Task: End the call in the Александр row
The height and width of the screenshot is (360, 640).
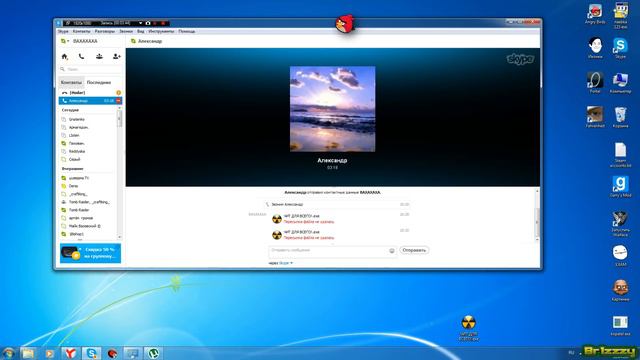Action: 118,101
